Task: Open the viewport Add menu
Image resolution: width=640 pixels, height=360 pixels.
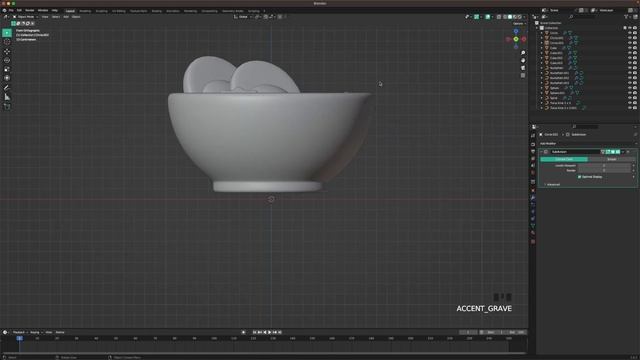Action: click(x=66, y=17)
